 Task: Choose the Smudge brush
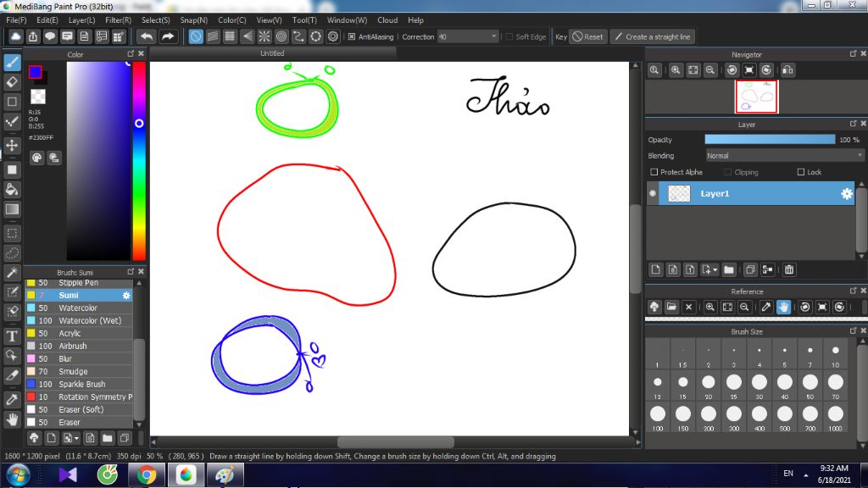[79, 372]
